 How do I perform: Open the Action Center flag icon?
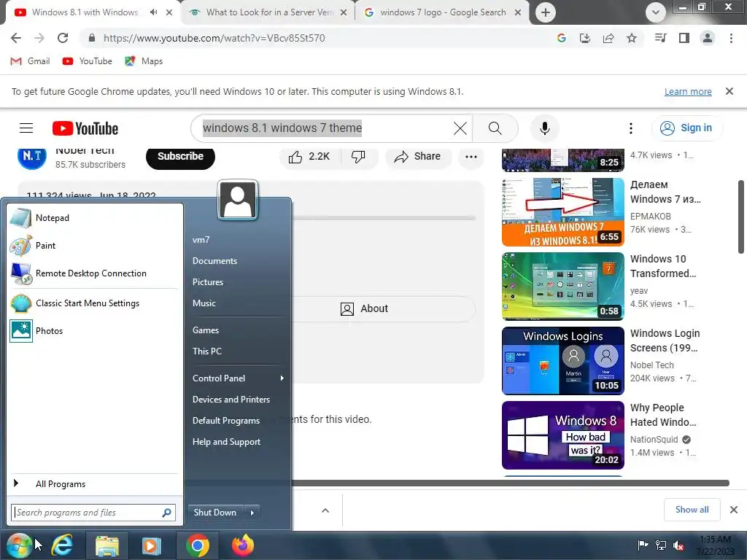[643, 545]
